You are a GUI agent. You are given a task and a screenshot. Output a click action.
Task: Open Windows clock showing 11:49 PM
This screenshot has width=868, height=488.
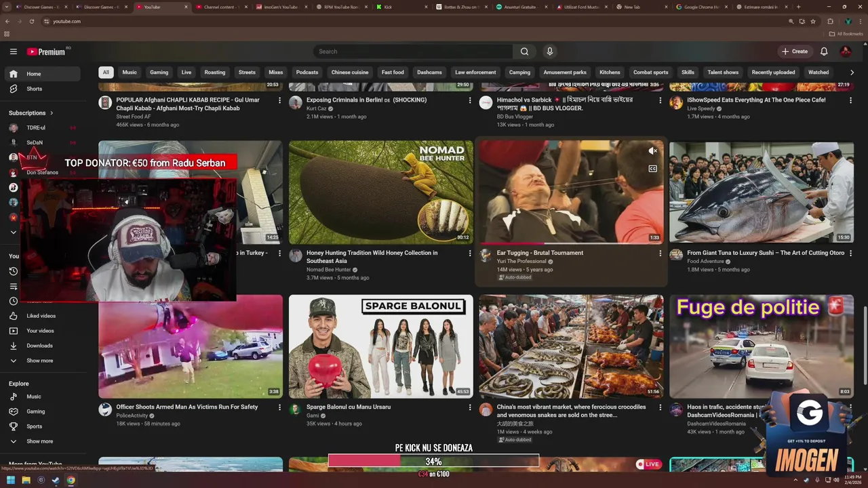(852, 481)
